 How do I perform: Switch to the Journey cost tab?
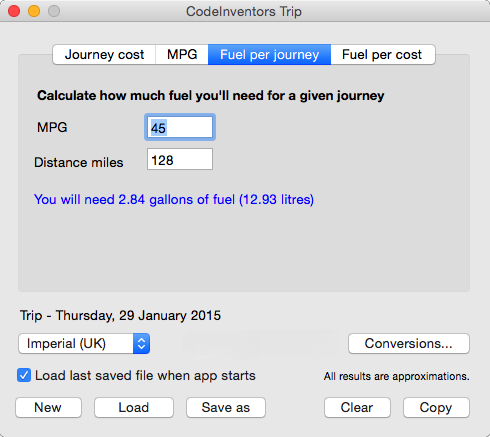(x=104, y=54)
